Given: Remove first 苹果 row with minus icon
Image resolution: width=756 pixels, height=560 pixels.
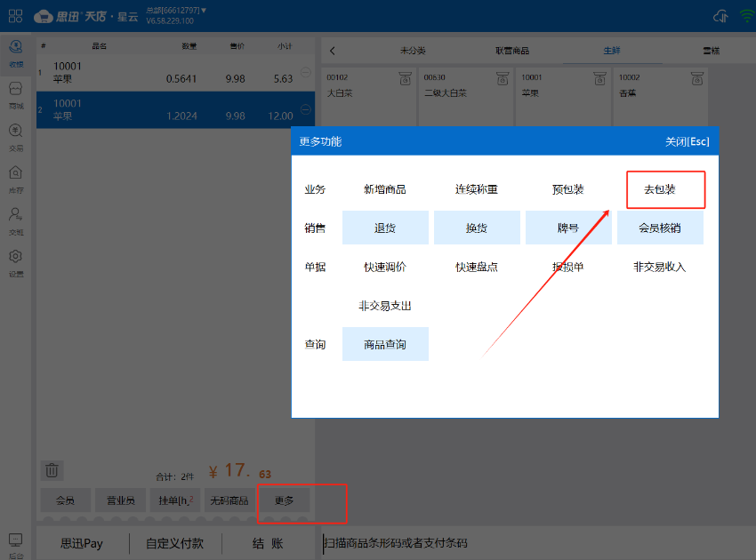Looking at the screenshot, I should point(306,72).
